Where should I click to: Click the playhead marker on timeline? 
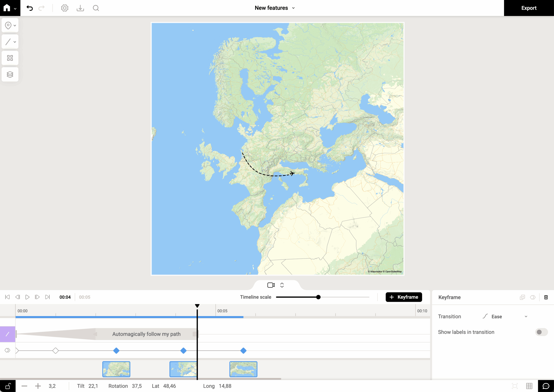point(197,306)
